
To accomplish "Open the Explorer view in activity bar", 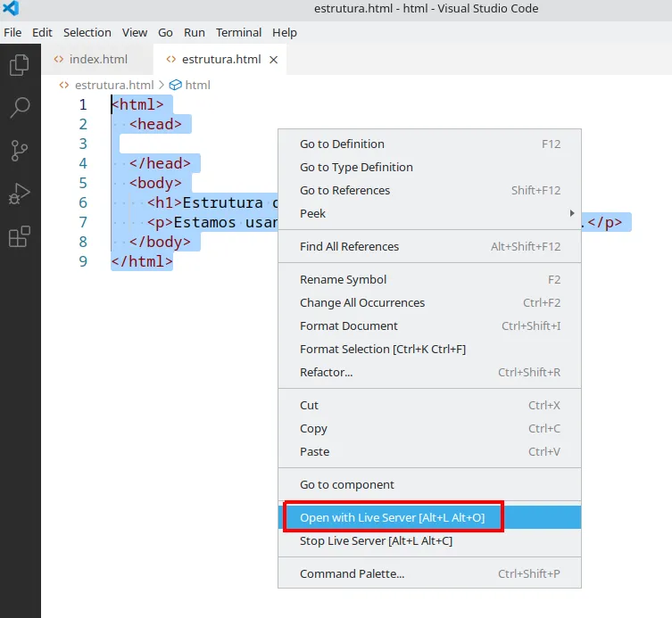I will [x=20, y=65].
